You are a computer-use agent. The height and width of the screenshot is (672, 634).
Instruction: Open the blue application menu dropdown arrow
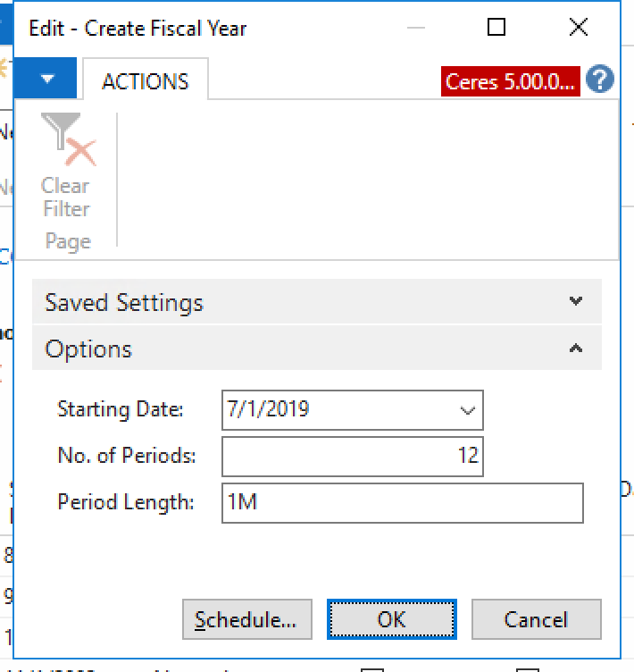pos(47,80)
